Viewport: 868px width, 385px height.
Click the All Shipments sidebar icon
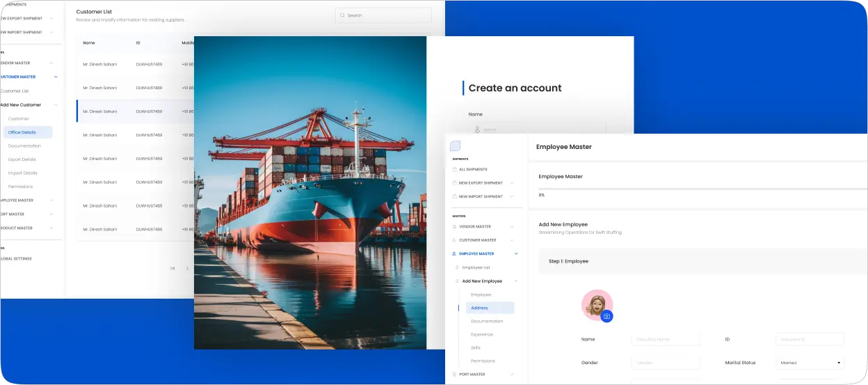(x=455, y=169)
